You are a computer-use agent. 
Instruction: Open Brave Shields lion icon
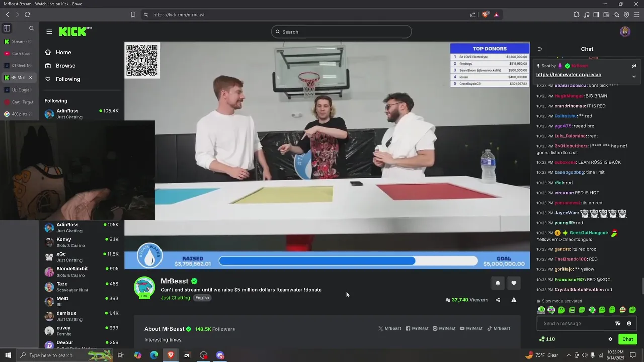485,15
